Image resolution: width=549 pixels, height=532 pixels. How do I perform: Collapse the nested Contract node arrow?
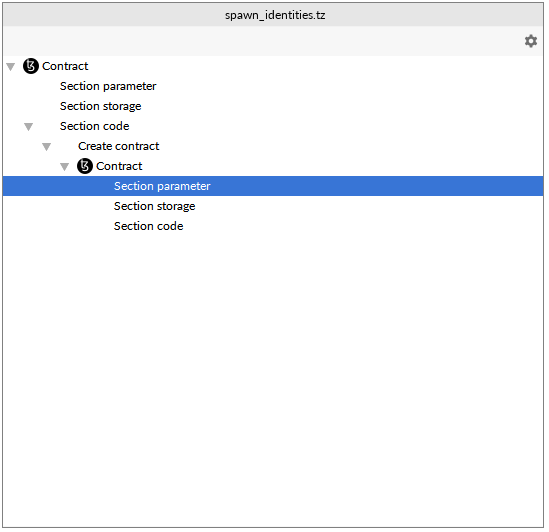coord(64,167)
